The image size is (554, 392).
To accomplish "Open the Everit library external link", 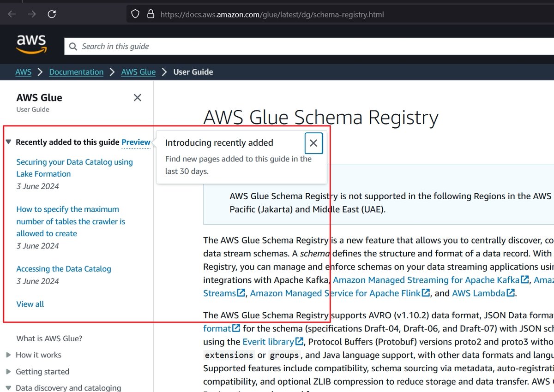I will point(273,342).
